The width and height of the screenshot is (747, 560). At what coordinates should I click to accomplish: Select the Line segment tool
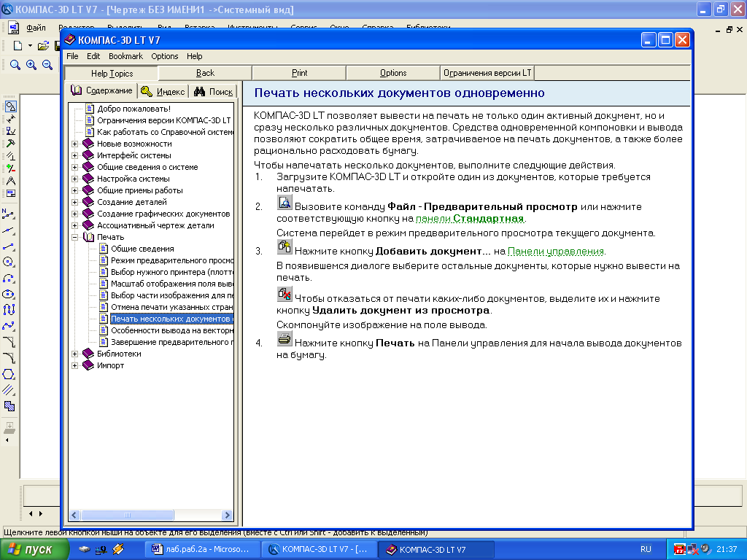(x=9, y=246)
